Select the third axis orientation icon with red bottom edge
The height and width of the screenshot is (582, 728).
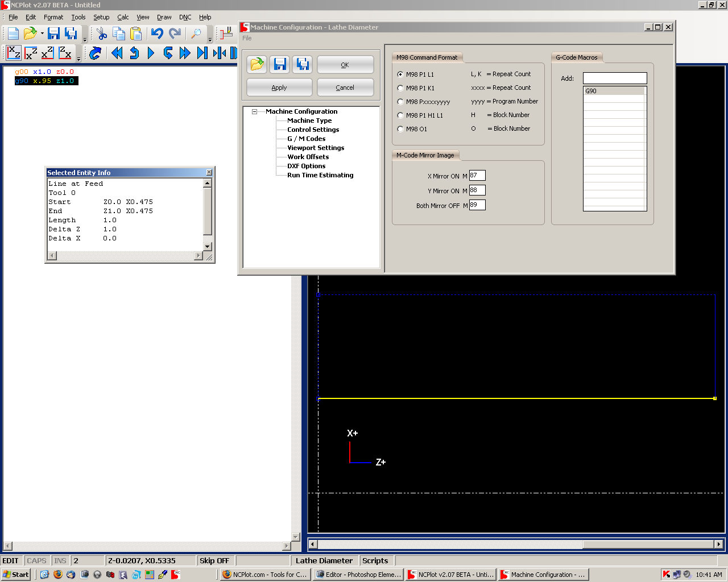pyautogui.click(x=48, y=53)
